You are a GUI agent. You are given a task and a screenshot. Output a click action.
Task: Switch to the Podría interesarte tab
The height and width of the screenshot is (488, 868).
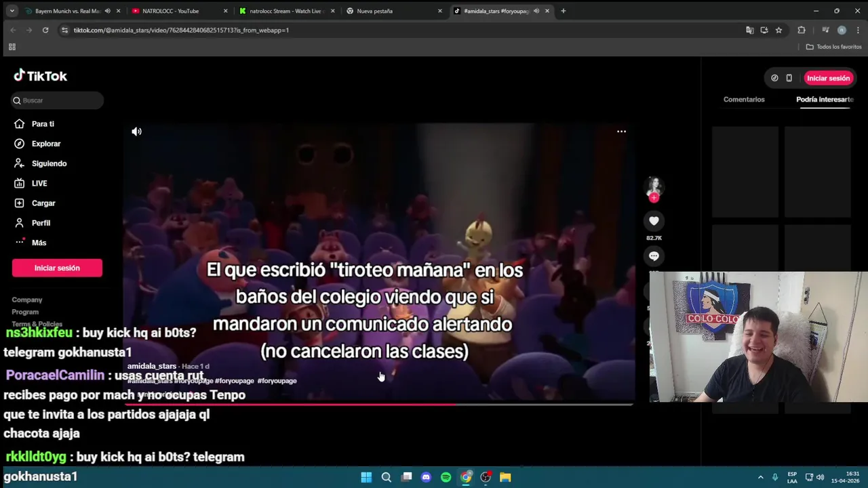coord(825,100)
